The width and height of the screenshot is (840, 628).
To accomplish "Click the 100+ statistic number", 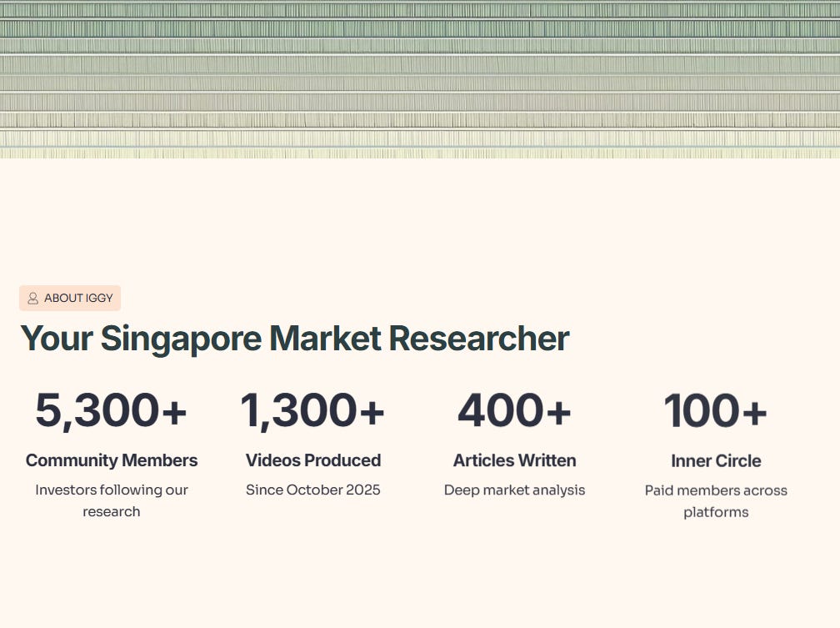I will 716,411.
